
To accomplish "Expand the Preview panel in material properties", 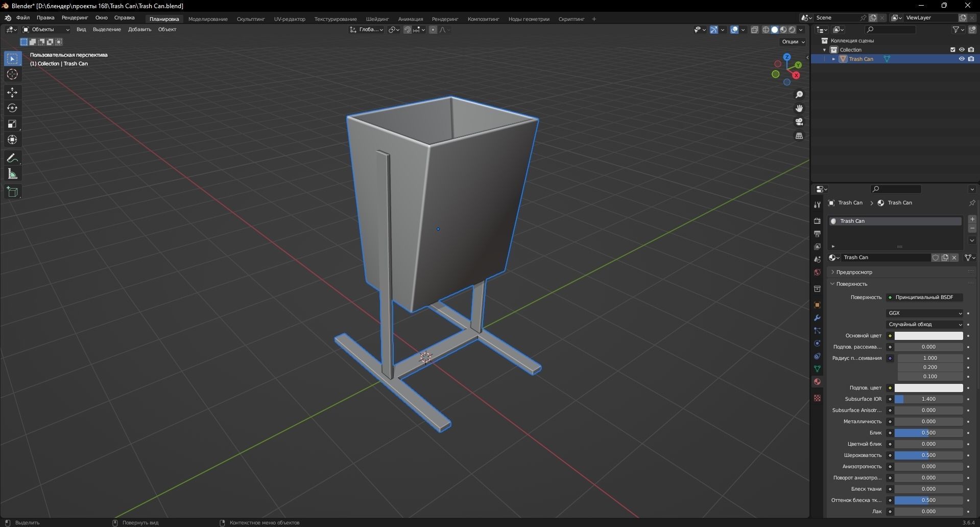I will pos(854,272).
